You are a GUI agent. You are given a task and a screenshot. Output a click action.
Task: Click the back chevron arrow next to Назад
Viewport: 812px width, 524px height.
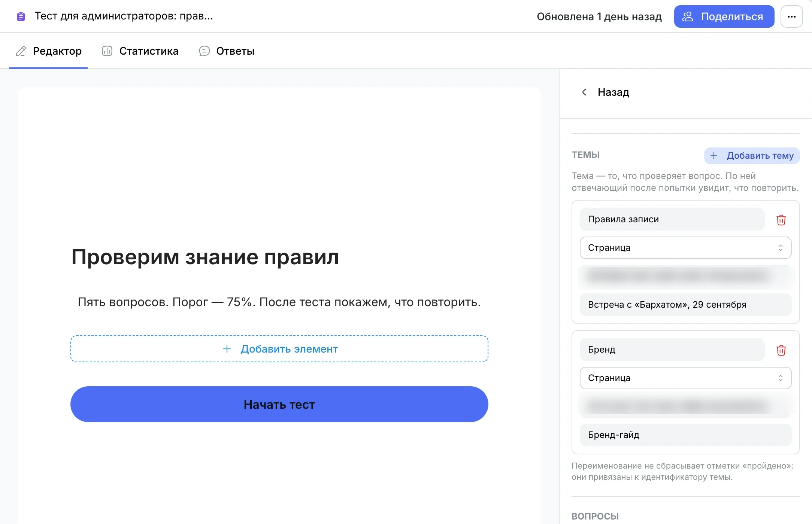[584, 92]
